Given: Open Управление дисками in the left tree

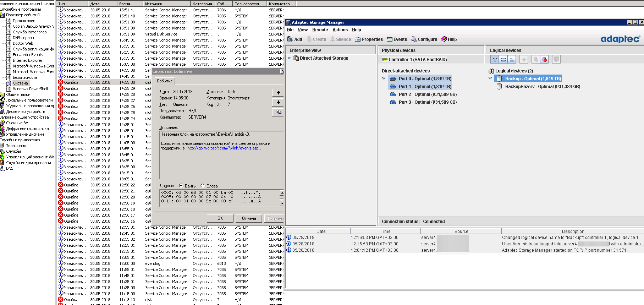Looking at the screenshot, I should coord(25,134).
